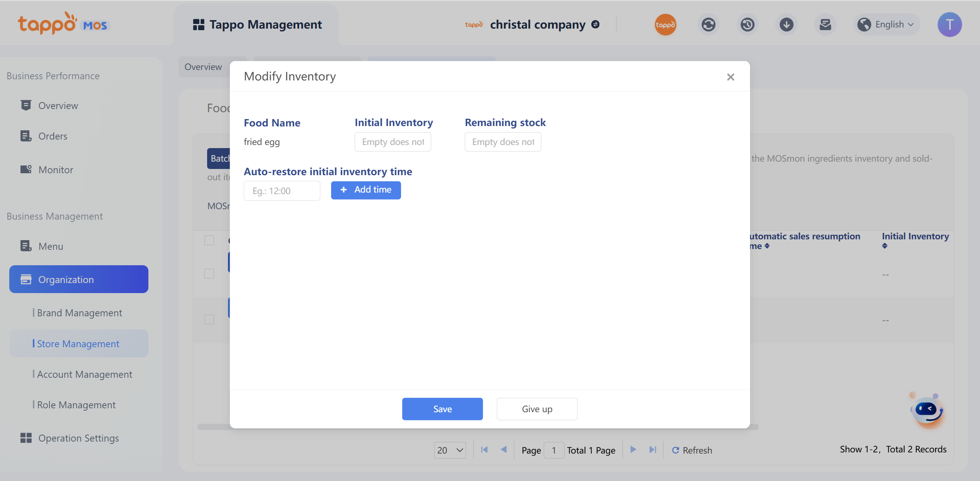The image size is (980, 481).
Task: Switch to the Overview tab
Action: 203,67
